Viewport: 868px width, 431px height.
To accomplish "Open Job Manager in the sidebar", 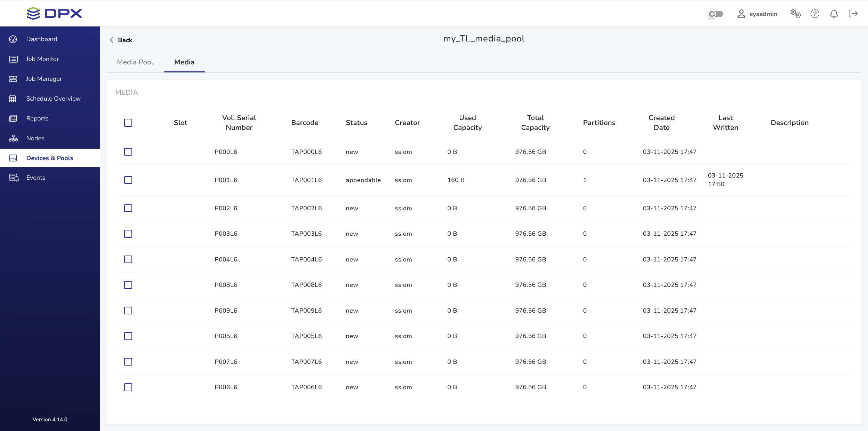I will click(44, 79).
